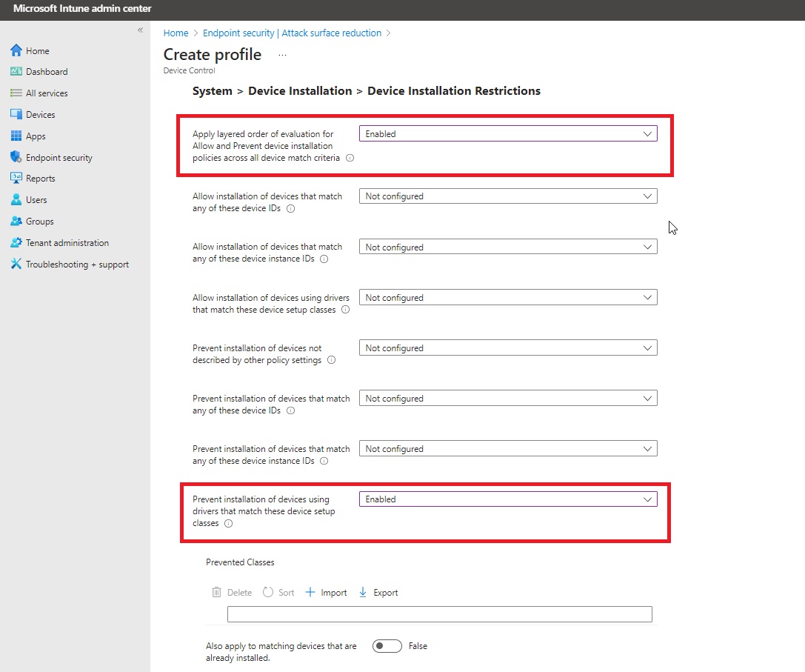The height and width of the screenshot is (672, 805).
Task: Open Home in the left navigation
Action: 38,51
